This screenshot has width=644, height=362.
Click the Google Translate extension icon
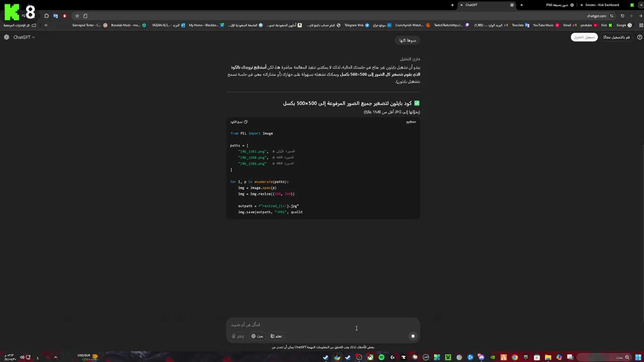tap(55, 16)
